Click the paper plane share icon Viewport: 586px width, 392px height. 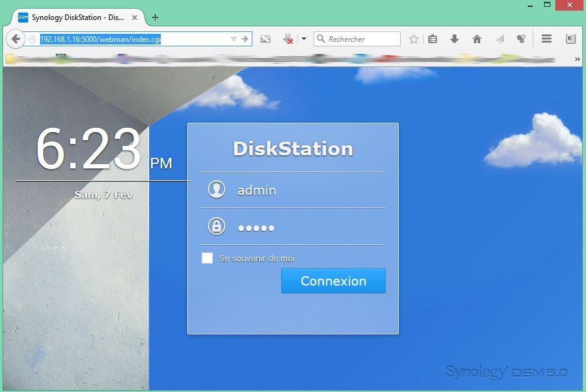[x=500, y=39]
